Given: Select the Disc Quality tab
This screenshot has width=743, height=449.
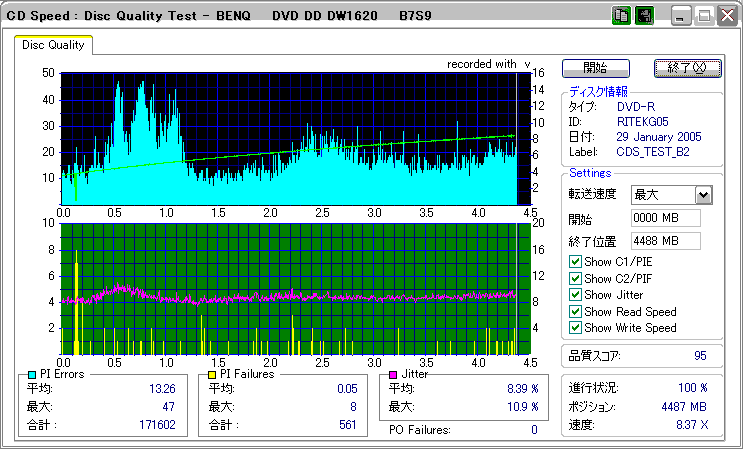Looking at the screenshot, I should point(54,45).
